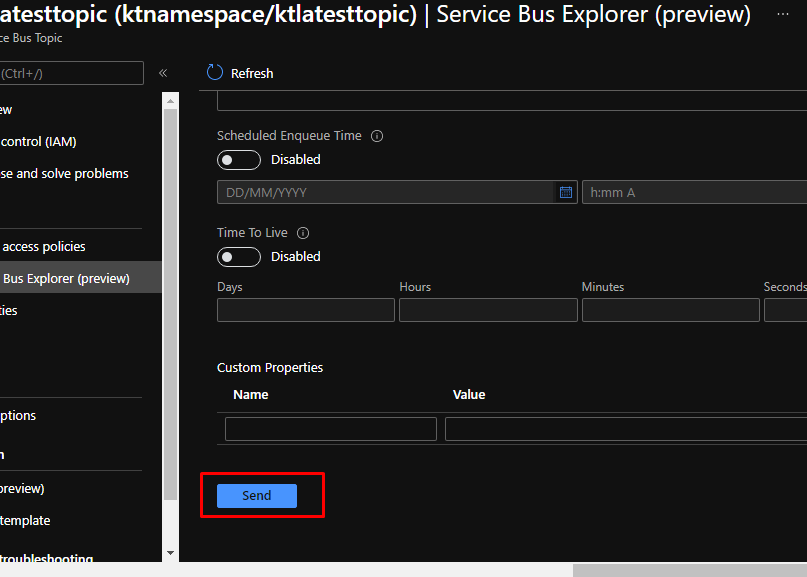This screenshot has height=577, width=807.
Task: Click the sidebar search box
Action: pos(71,73)
